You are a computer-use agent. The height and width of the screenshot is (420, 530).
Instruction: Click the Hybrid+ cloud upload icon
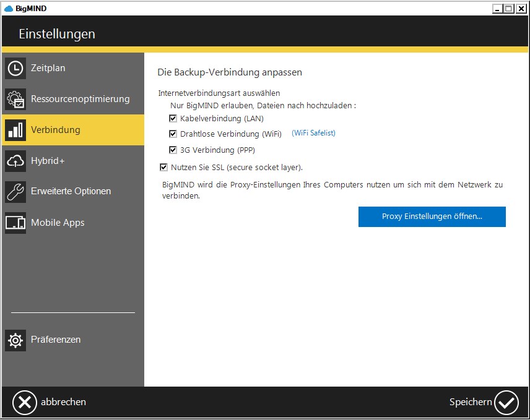pyautogui.click(x=15, y=161)
